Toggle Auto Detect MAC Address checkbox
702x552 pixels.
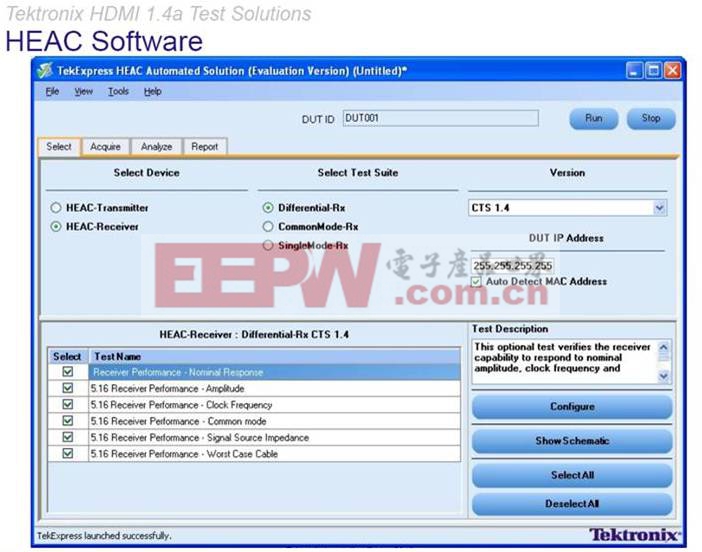476,282
